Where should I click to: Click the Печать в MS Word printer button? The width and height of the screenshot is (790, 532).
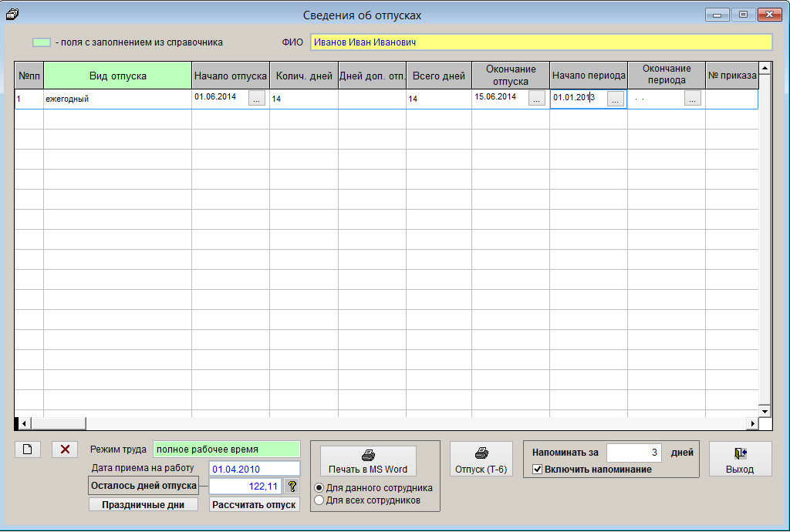pos(368,461)
